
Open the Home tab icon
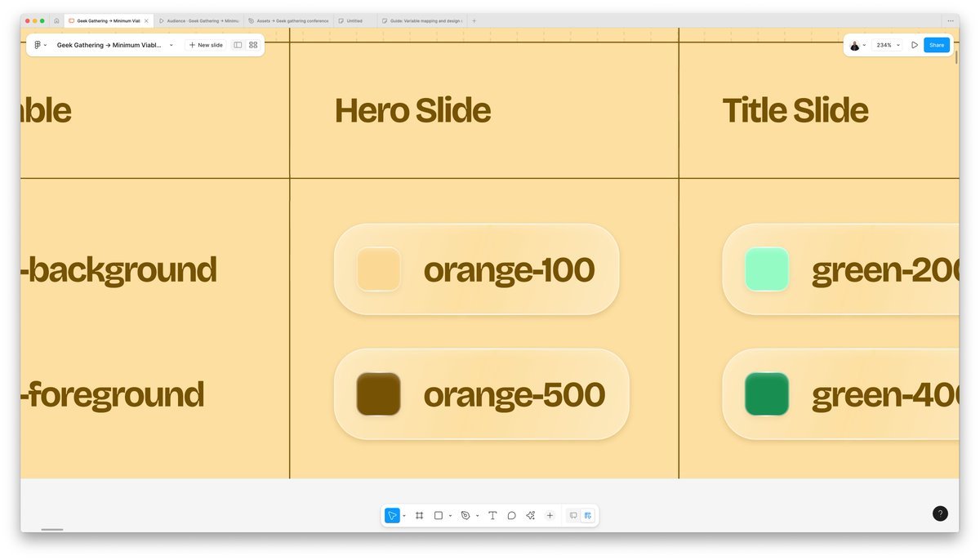(x=56, y=20)
